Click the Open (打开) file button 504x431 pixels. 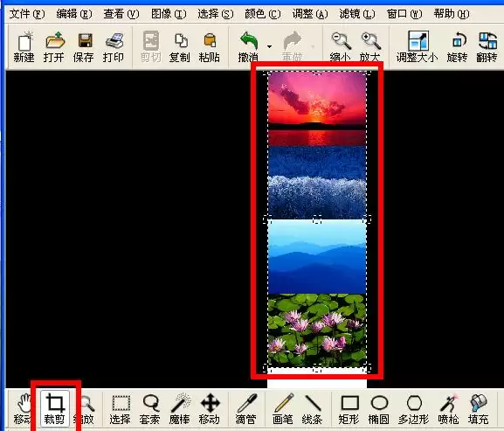pyautogui.click(x=54, y=47)
